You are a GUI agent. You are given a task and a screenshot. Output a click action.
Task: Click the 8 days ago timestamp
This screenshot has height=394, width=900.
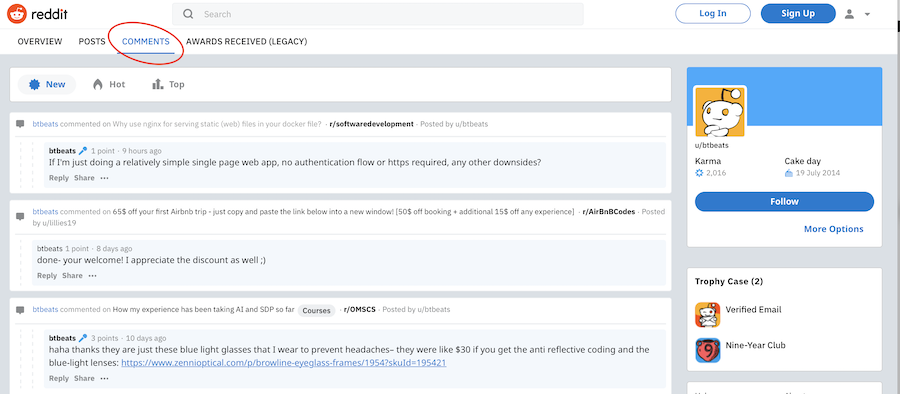pos(114,249)
